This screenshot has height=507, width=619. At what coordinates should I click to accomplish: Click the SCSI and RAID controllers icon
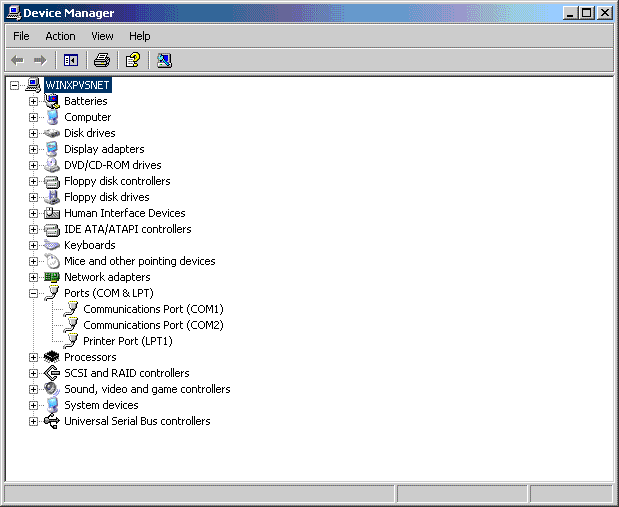[x=52, y=373]
